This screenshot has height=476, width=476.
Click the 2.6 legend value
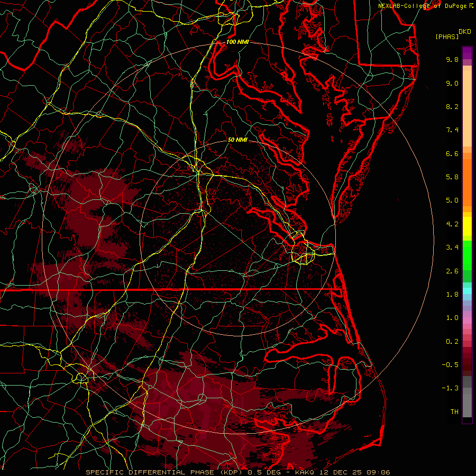click(452, 271)
